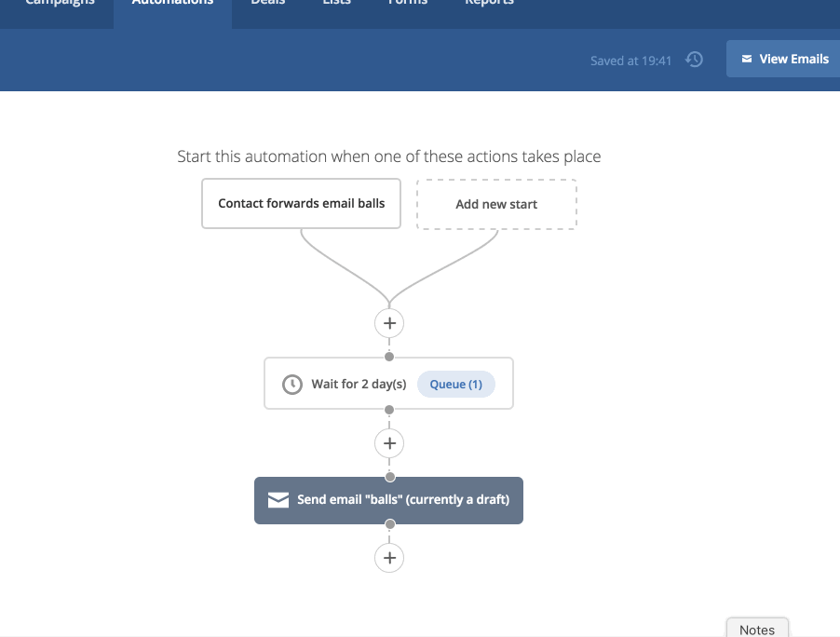Add a step between Wait and Send email

(x=389, y=443)
